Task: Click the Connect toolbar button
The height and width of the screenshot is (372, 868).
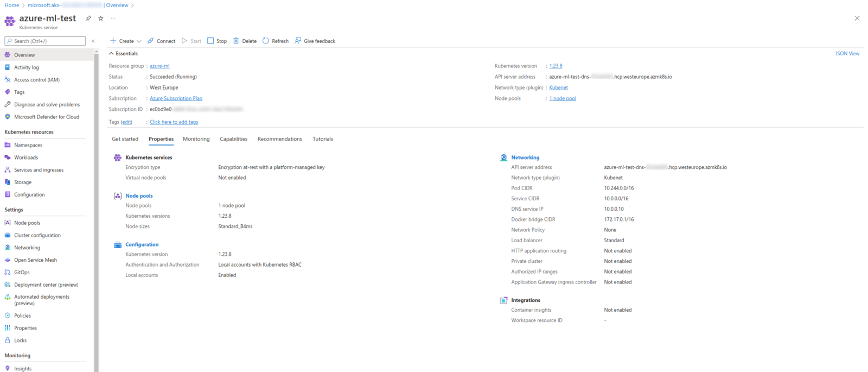Action: pyautogui.click(x=161, y=41)
